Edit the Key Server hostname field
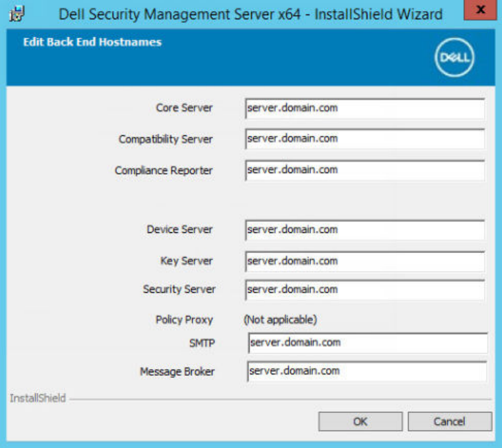The image size is (502, 448). pyautogui.click(x=365, y=261)
